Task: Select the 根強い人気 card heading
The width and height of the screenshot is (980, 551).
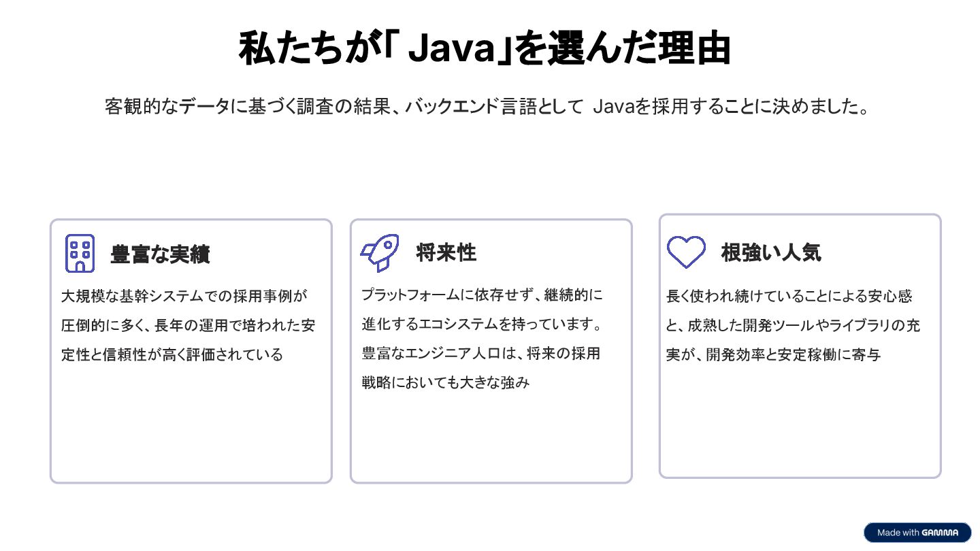Action: (x=771, y=252)
